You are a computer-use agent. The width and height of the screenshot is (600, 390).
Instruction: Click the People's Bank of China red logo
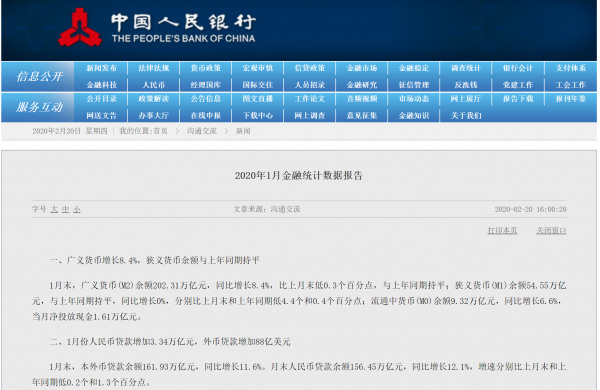80,28
